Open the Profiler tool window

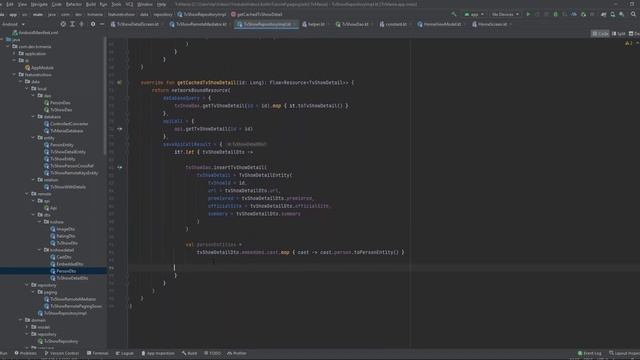(x=237, y=353)
